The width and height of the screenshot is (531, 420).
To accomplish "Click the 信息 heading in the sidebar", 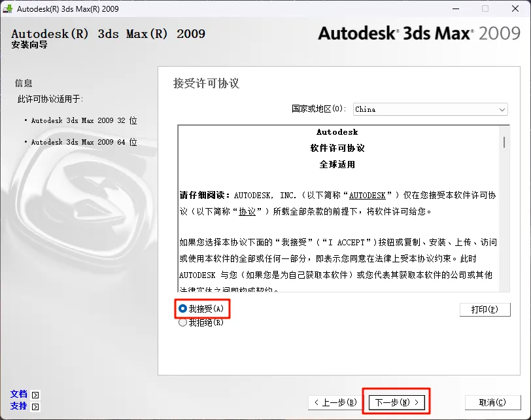I will click(x=24, y=83).
